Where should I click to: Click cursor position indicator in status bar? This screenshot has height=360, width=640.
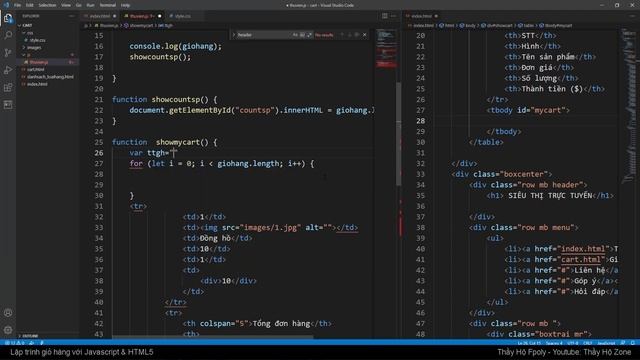(x=529, y=343)
